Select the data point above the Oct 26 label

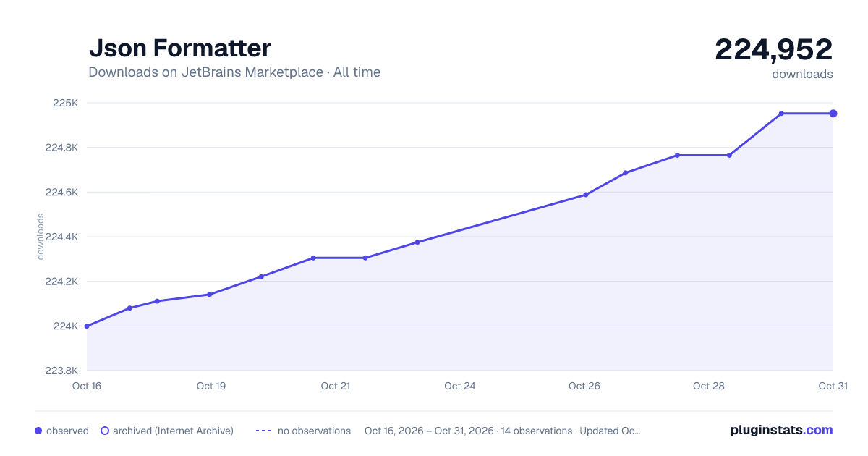586,195
